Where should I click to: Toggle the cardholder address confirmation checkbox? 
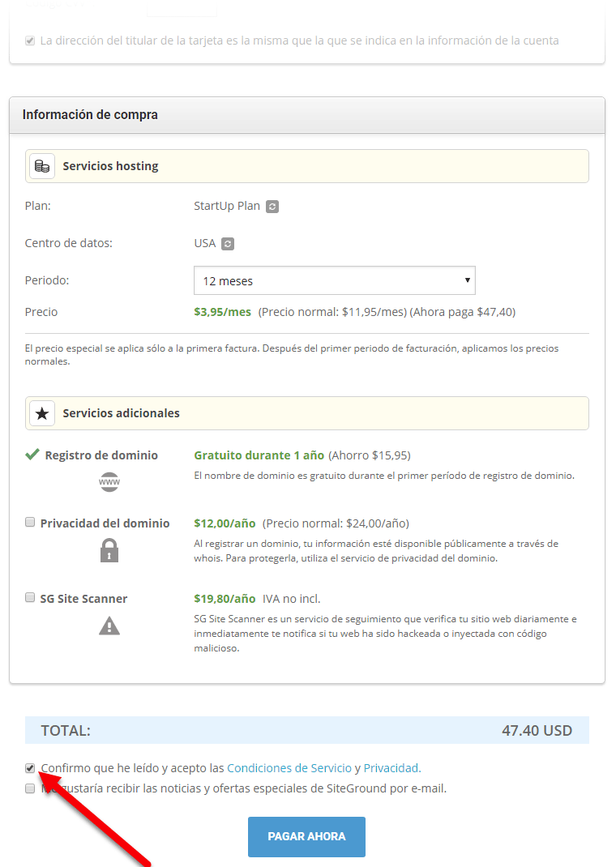coord(30,41)
